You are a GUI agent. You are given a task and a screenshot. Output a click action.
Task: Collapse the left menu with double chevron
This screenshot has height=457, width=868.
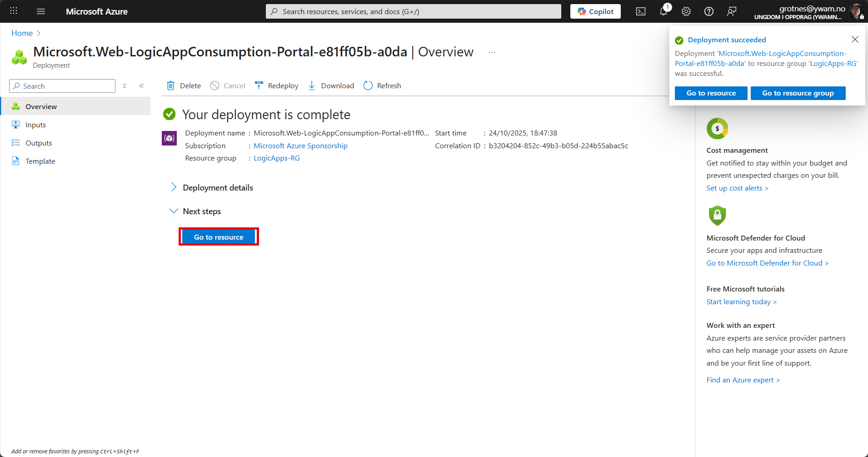(x=141, y=86)
